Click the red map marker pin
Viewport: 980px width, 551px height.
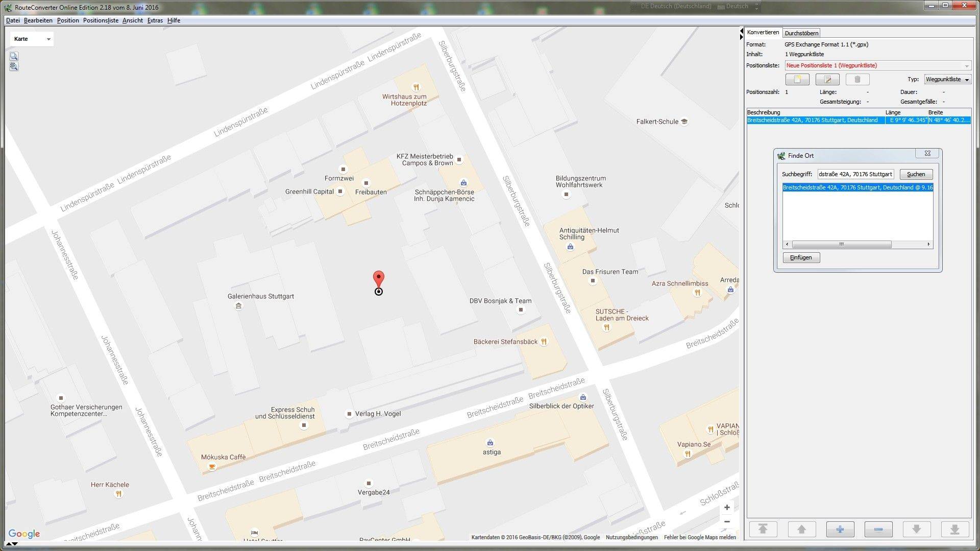pyautogui.click(x=378, y=279)
